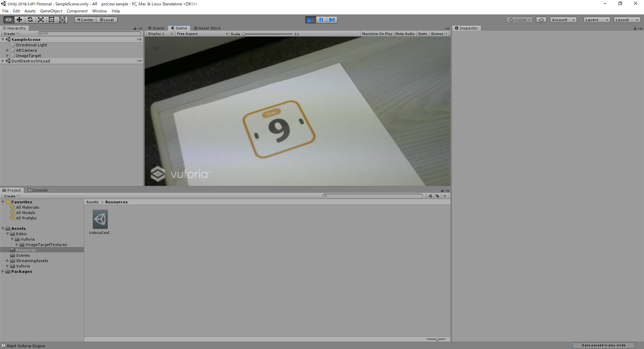Collapse the SampleScene node

tap(3, 40)
